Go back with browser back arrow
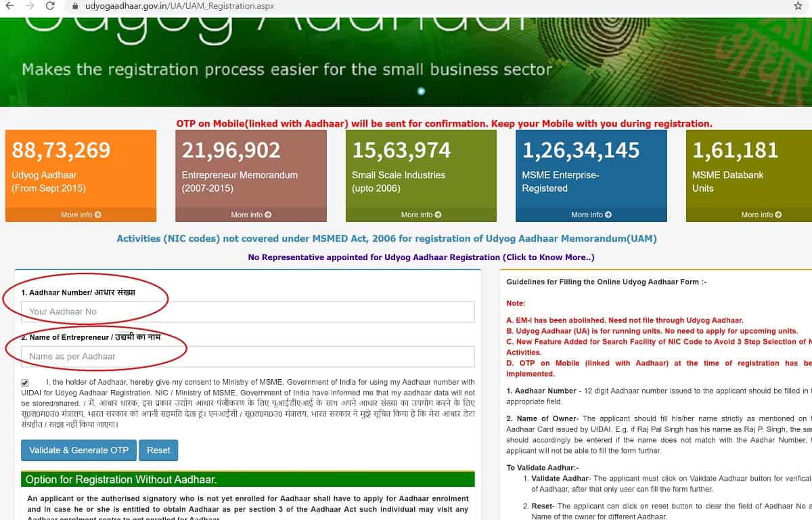The image size is (812, 520). tap(9, 6)
